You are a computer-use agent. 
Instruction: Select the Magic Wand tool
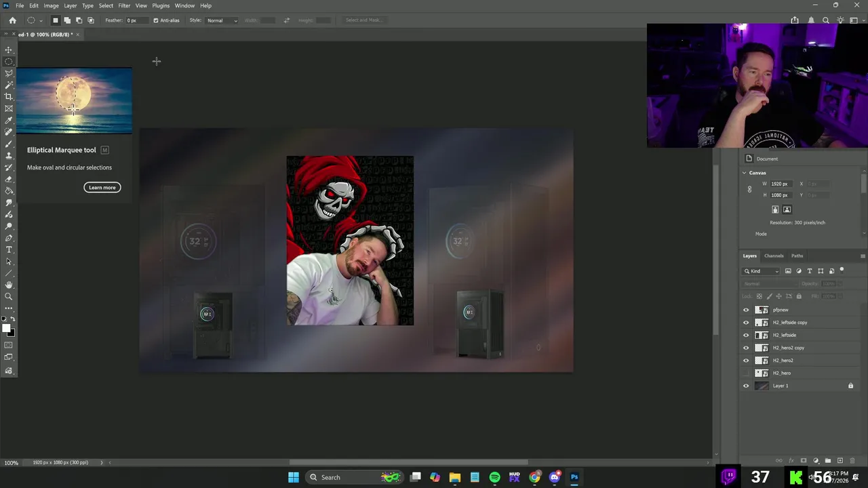tap(9, 85)
